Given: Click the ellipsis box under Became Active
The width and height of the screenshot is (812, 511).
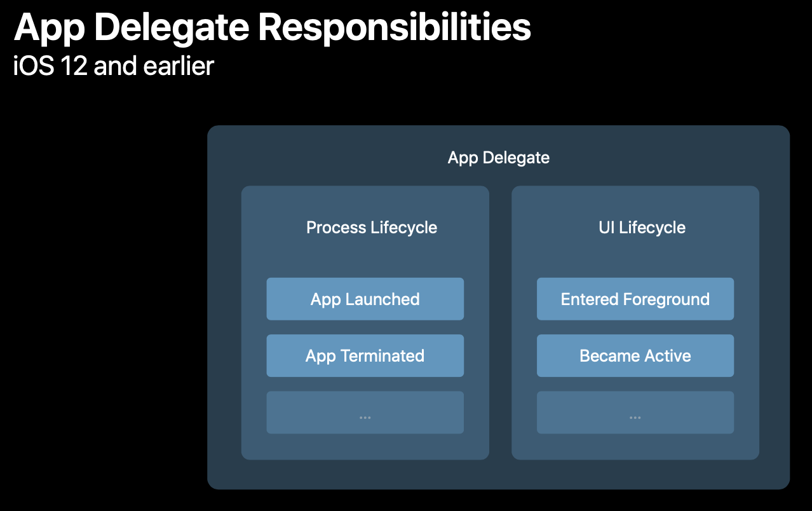Looking at the screenshot, I should pyautogui.click(x=635, y=412).
